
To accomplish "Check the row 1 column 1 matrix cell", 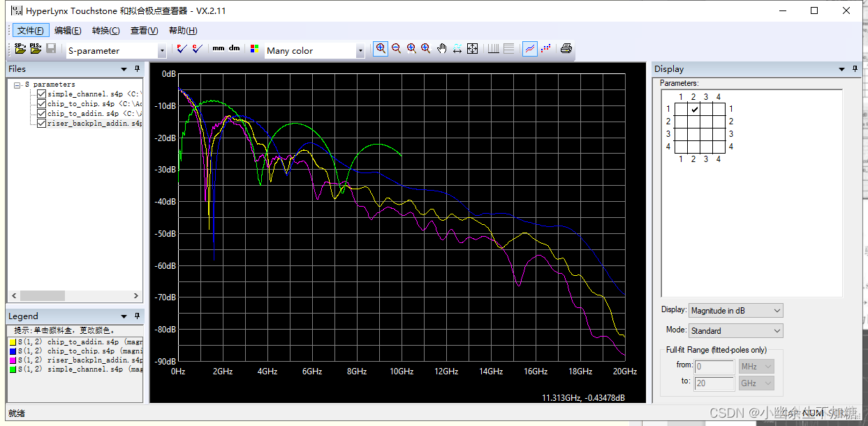I will point(682,109).
